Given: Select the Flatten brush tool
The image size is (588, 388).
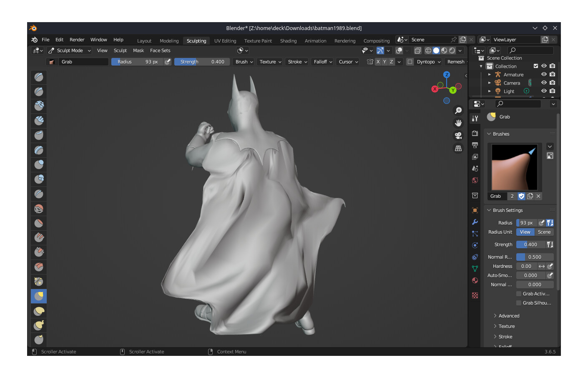Looking at the screenshot, I should pyautogui.click(x=39, y=223).
